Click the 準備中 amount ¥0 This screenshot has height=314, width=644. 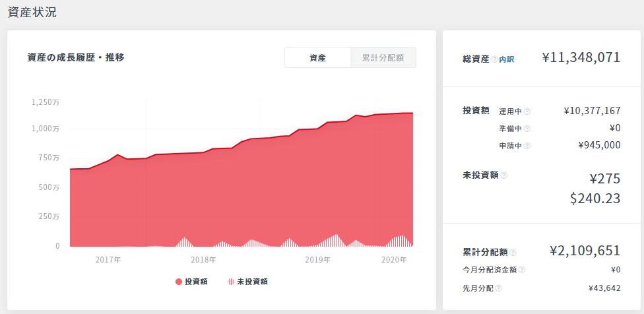tap(615, 128)
